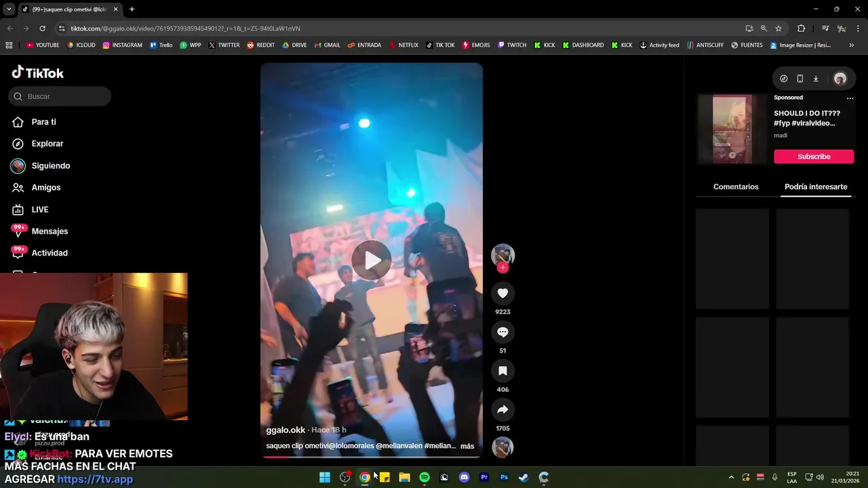Save video with the bookmark icon
This screenshot has width=868, height=488.
pos(502,371)
